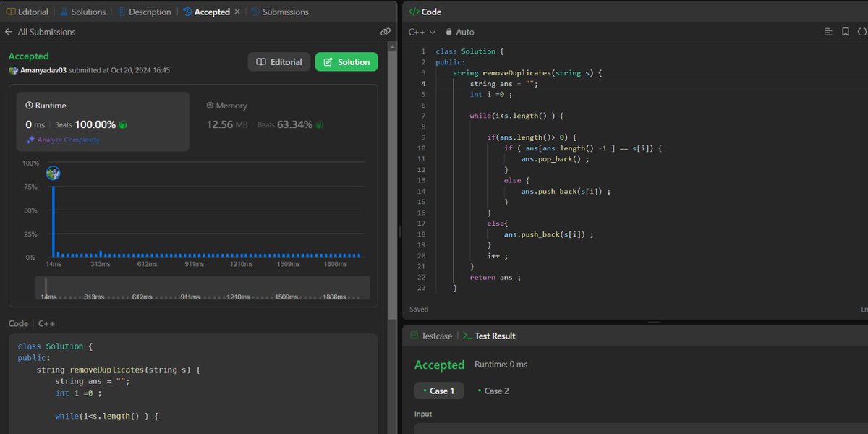The image size is (868, 434).
Task: Select the Accepted tab
Action: tap(206, 12)
